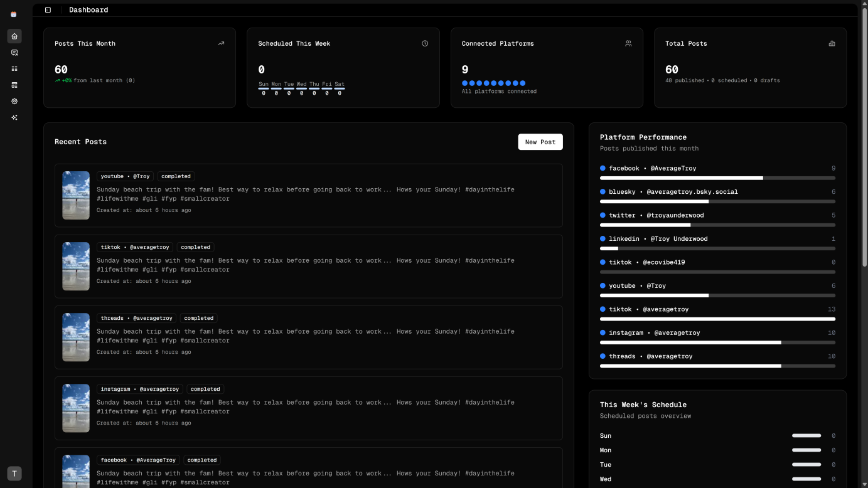Viewport: 868px width, 488px height.
Task: Select the instagram @averagetroy platform tag
Action: tap(139, 389)
